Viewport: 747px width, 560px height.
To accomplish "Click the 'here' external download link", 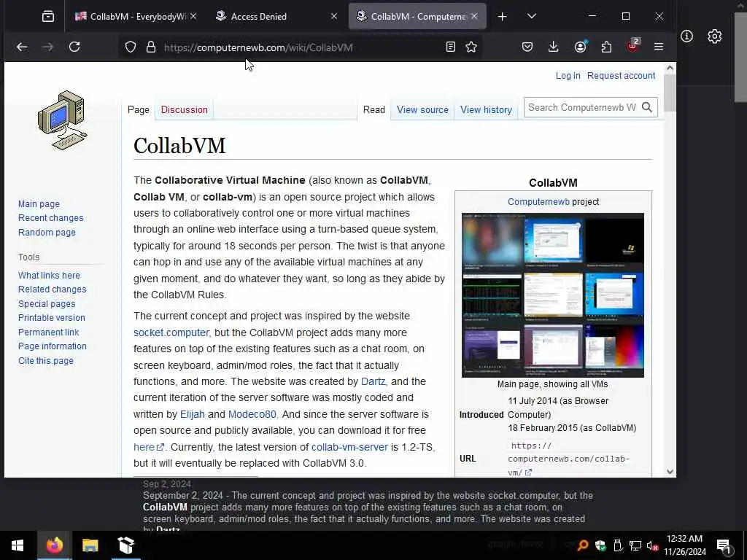I will (149, 447).
